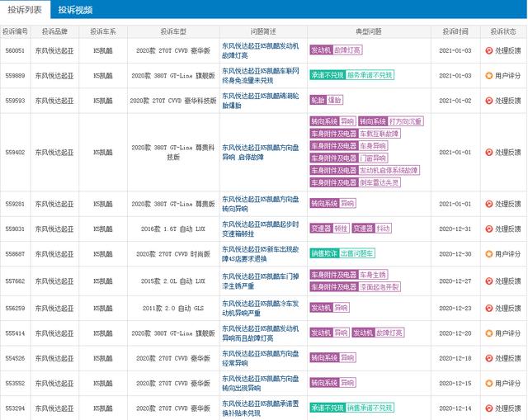The image size is (528, 420).
Task: Click status icon for complaint 559593
Action: click(489, 101)
